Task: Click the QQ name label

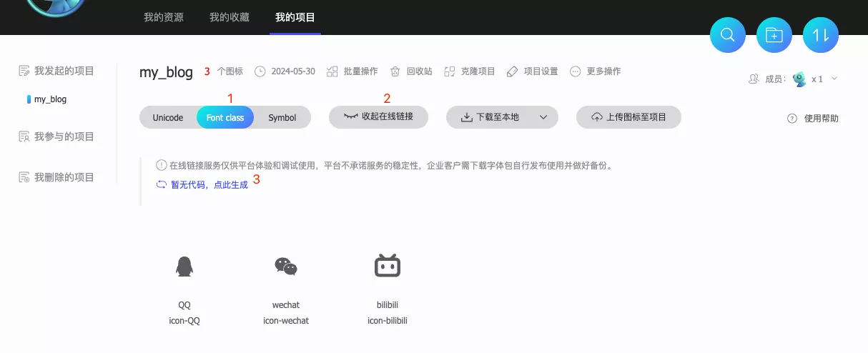Action: point(184,305)
